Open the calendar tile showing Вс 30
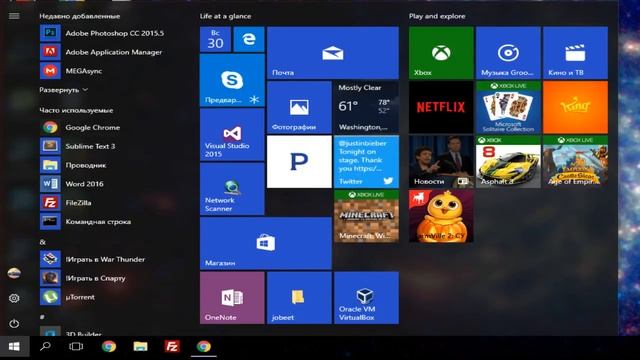 215,39
